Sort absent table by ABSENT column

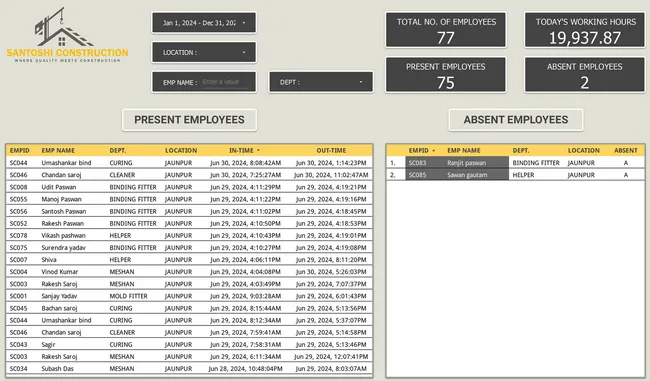coord(626,150)
